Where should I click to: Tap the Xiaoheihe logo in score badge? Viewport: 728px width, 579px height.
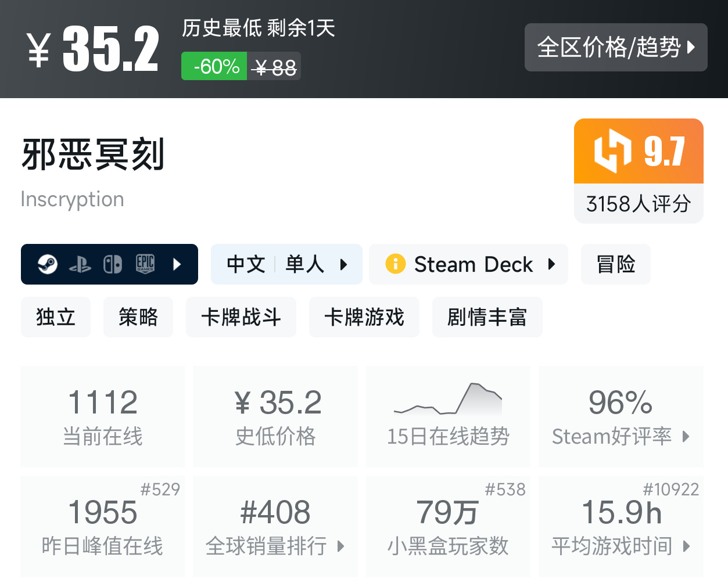click(x=612, y=151)
